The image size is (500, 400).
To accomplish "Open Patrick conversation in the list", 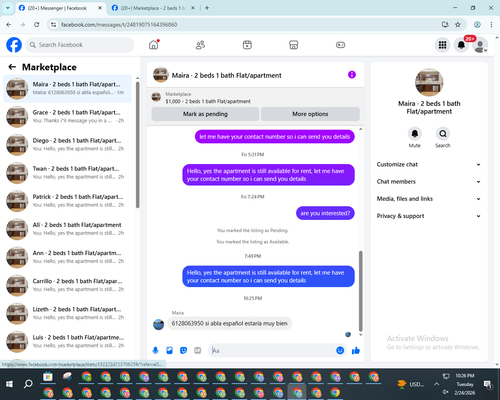I will click(x=67, y=201).
